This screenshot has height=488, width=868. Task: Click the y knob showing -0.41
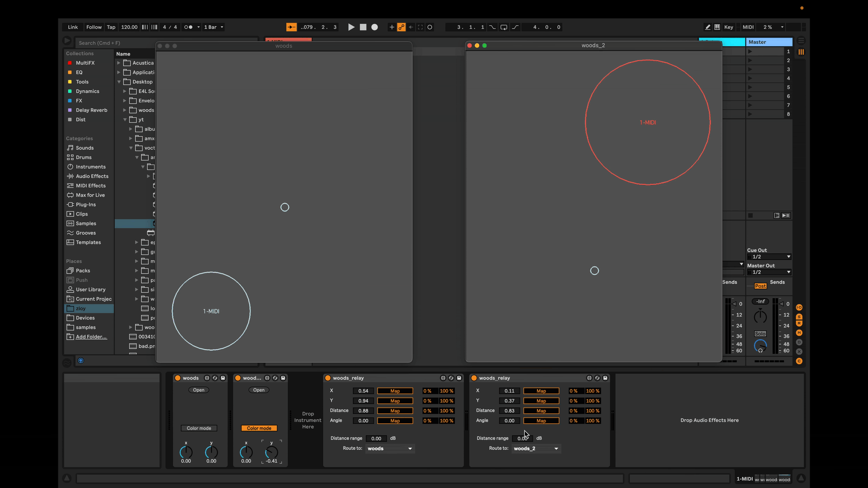coord(271,452)
